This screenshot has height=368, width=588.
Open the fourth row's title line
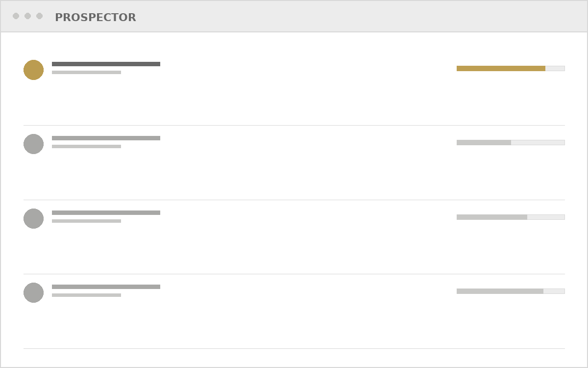(106, 287)
